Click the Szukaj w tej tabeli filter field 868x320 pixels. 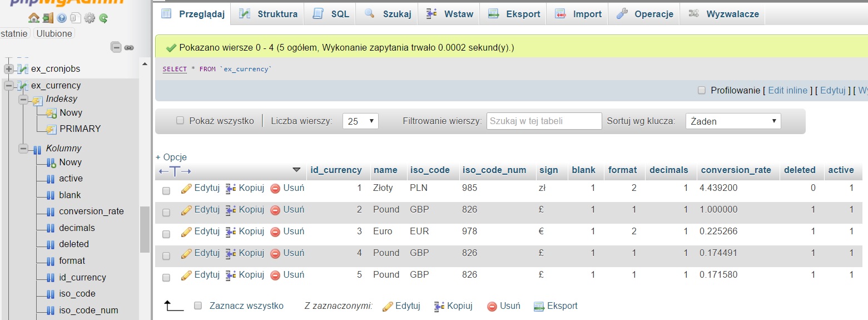pyautogui.click(x=544, y=121)
